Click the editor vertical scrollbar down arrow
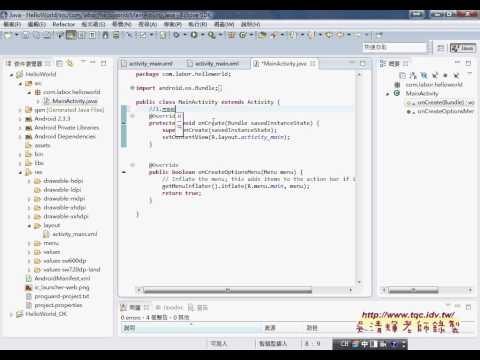The image size is (480, 360). tap(359, 282)
